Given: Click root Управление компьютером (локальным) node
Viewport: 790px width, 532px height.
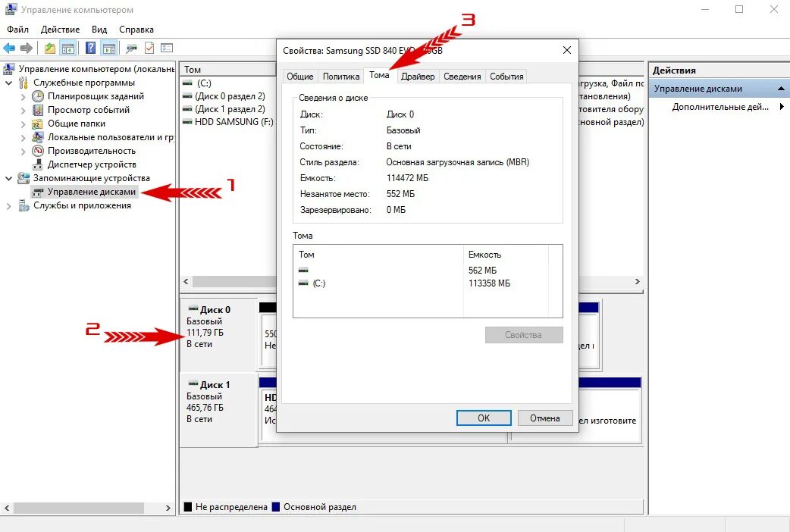Looking at the screenshot, I should point(96,69).
